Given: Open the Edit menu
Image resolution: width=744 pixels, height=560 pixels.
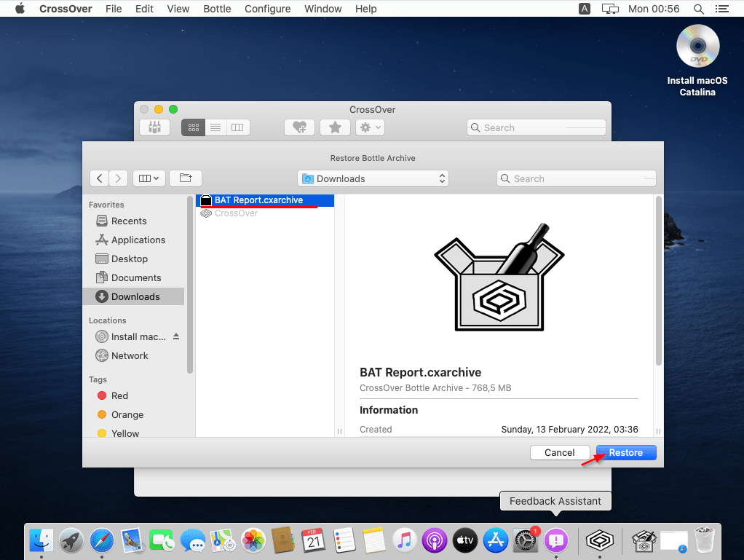Looking at the screenshot, I should 144,9.
